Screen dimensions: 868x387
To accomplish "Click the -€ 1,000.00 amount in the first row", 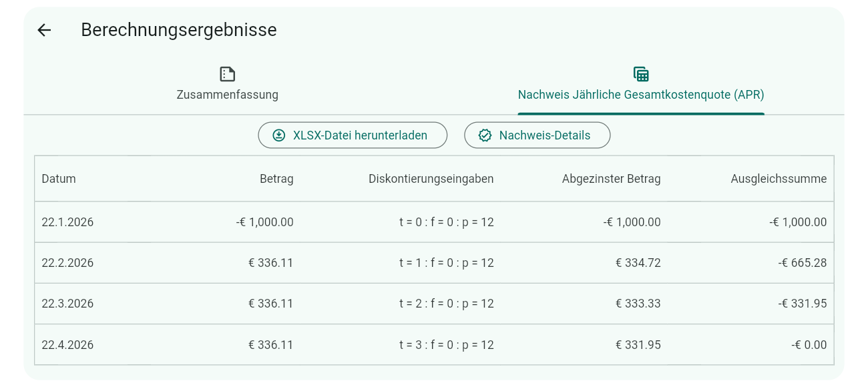I will (x=266, y=222).
